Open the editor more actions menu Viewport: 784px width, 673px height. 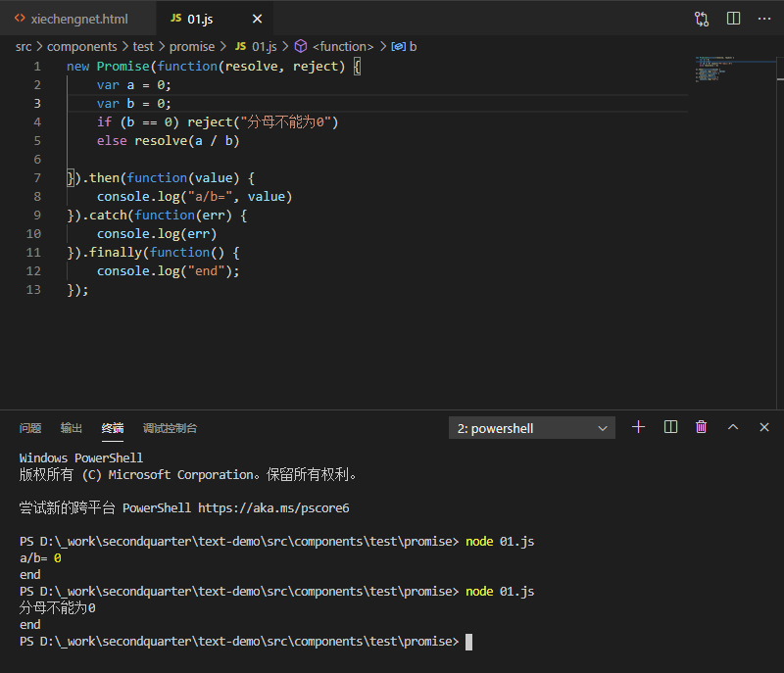coord(764,19)
